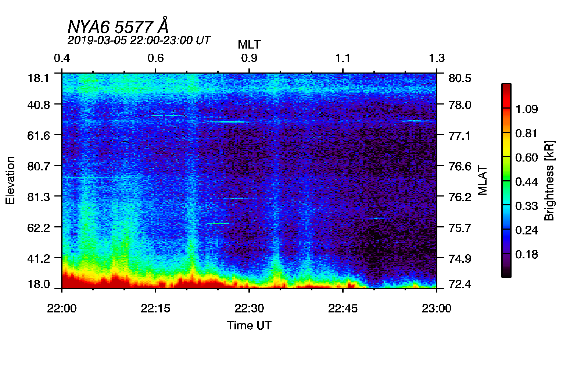Click MLAT tick '75.7'
Image resolution: width=588 pixels, height=368 pixels.
[460, 228]
